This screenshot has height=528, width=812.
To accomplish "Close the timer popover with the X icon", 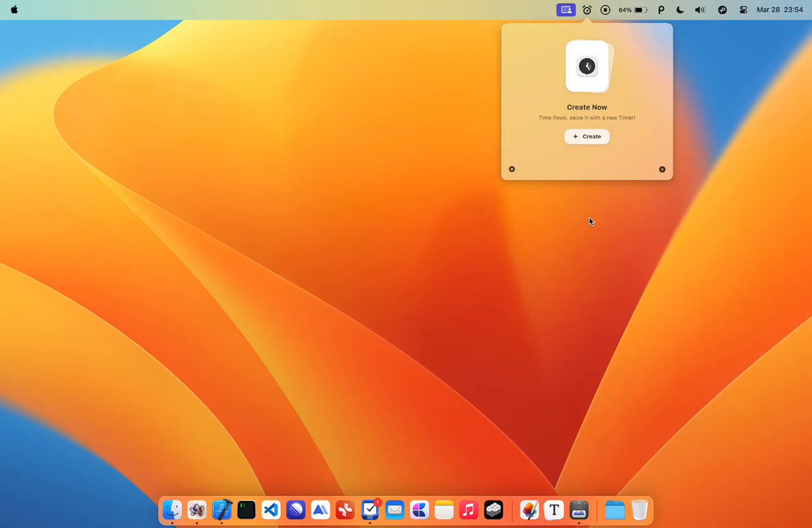I will coord(662,169).
